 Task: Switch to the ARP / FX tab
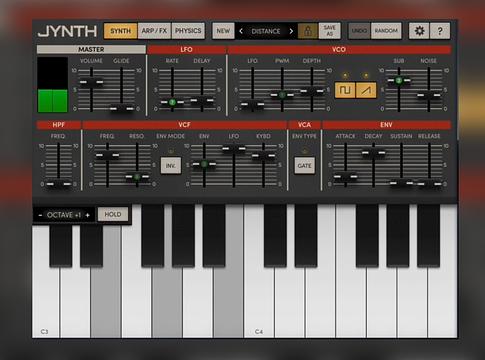tap(154, 31)
